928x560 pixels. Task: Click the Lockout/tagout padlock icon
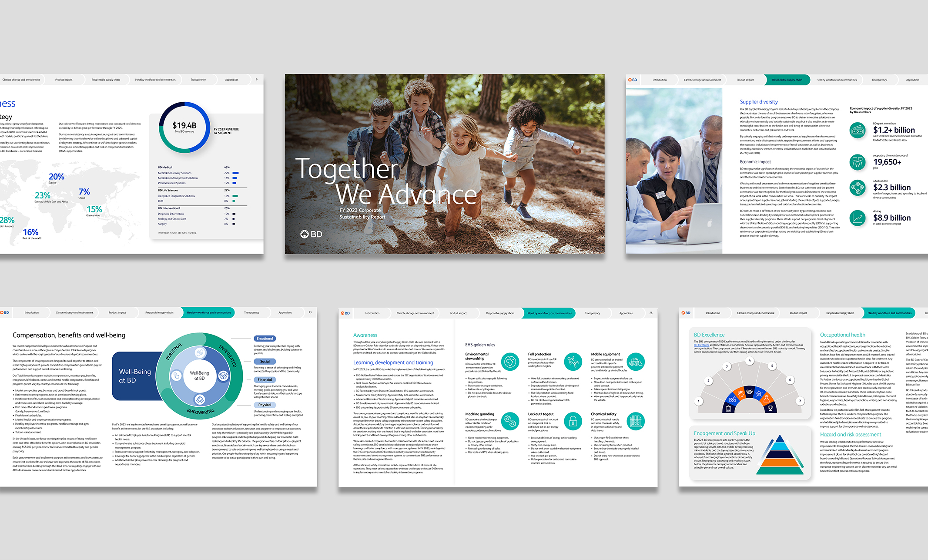(573, 421)
